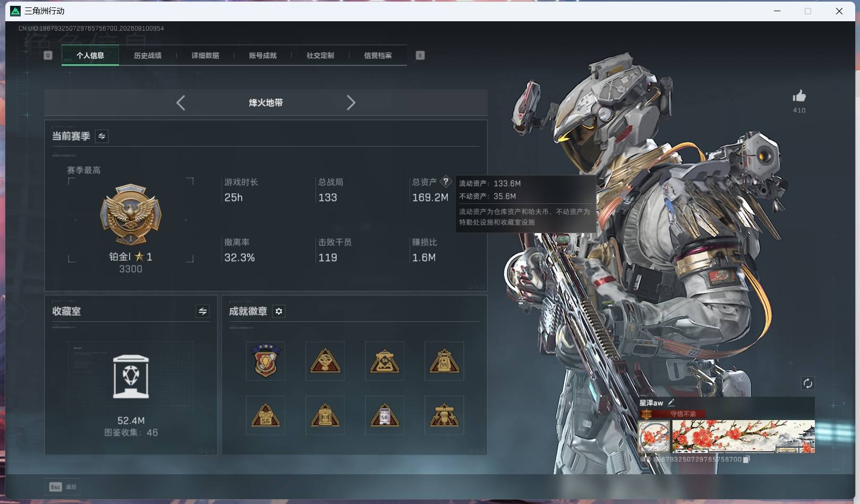Screen dimensions: 860x504
Task: Click the Q key previous-tab hint
Action: point(48,55)
